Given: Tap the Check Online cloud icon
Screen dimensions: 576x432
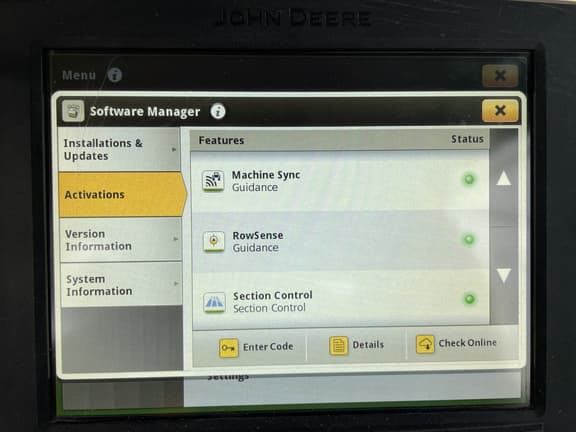Looking at the screenshot, I should point(425,344).
